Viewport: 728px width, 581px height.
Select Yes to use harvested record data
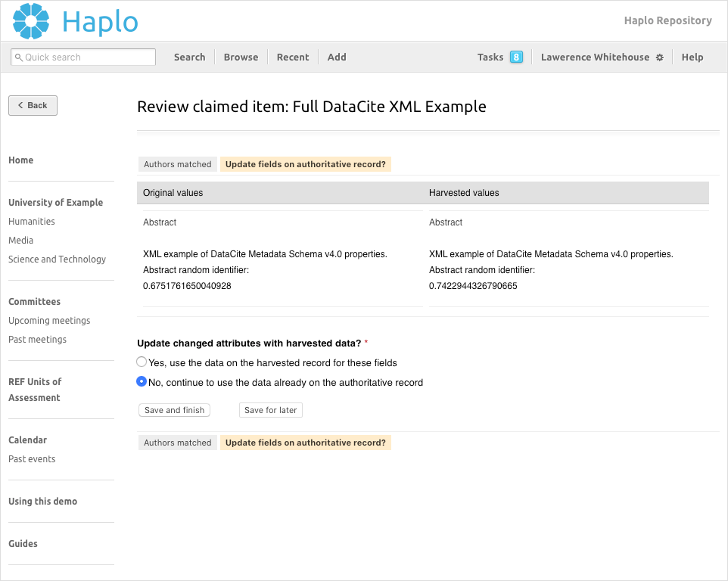pyautogui.click(x=142, y=362)
